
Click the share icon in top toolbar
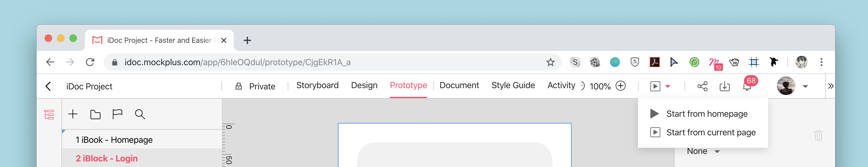702,86
